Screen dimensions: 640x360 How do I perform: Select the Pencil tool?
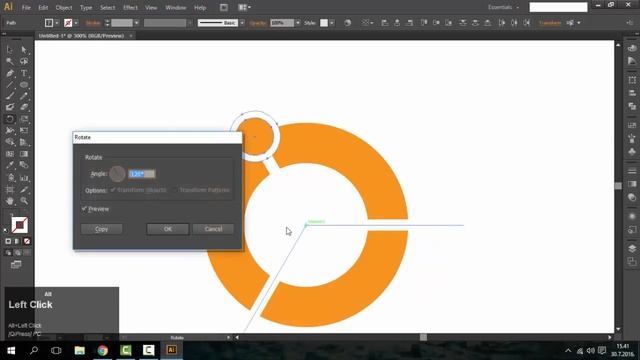pos(24,96)
